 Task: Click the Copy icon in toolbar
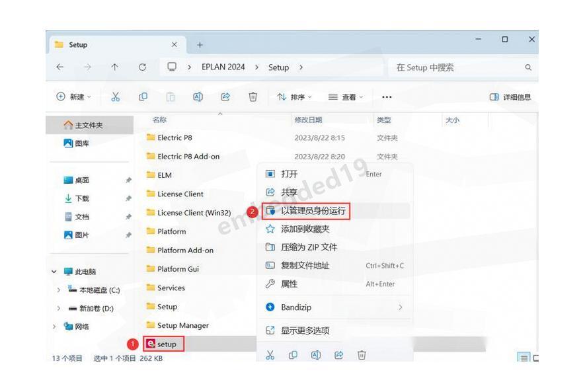coord(143,97)
